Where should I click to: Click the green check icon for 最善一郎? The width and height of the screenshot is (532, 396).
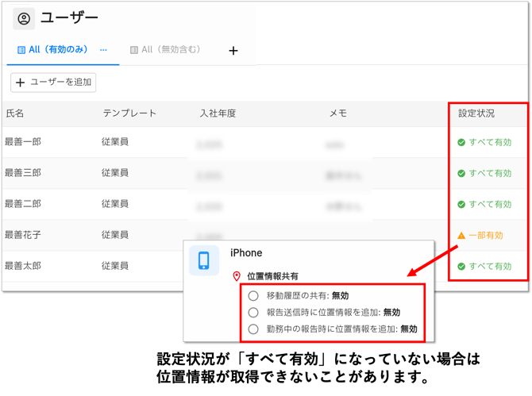click(x=461, y=143)
